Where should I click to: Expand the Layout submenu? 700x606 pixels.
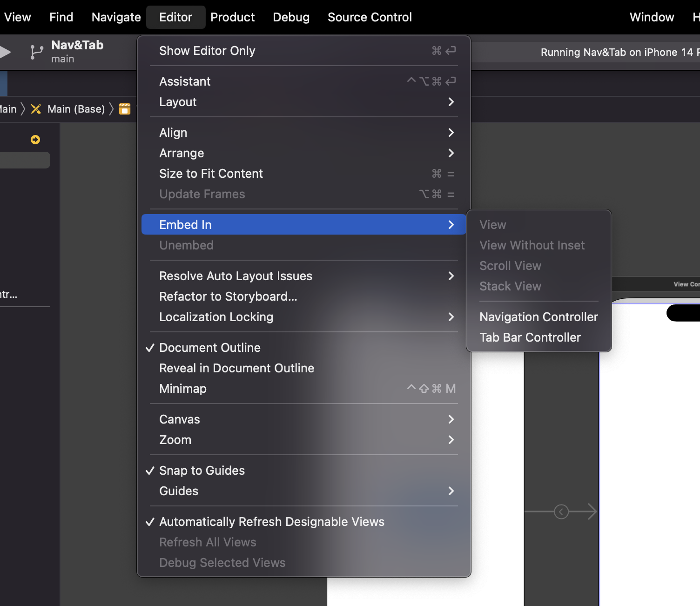pyautogui.click(x=304, y=102)
